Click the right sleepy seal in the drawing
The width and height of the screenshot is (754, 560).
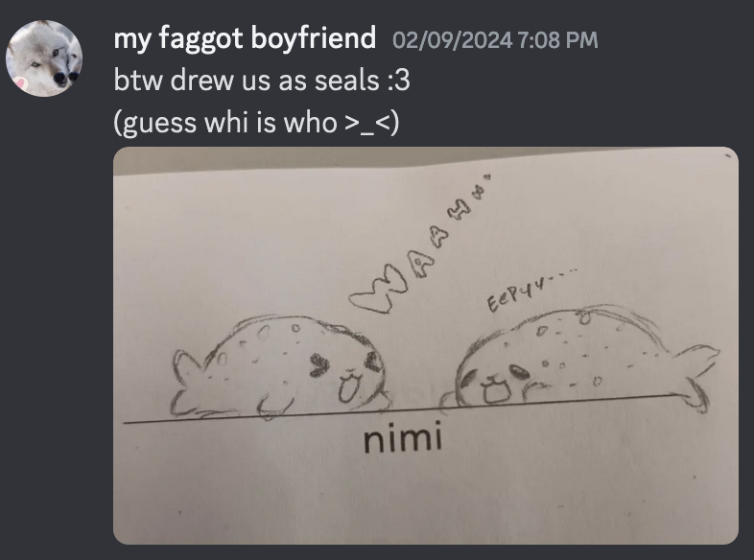pos(579,358)
